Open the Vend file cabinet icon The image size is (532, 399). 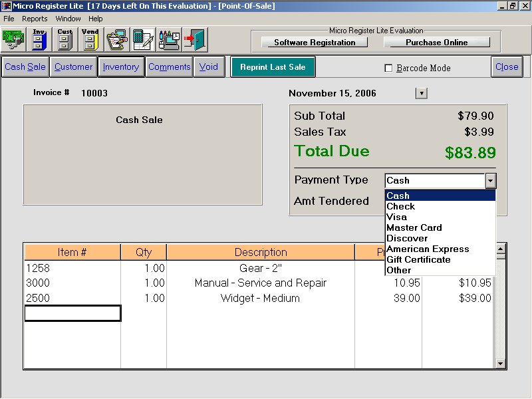(x=90, y=40)
